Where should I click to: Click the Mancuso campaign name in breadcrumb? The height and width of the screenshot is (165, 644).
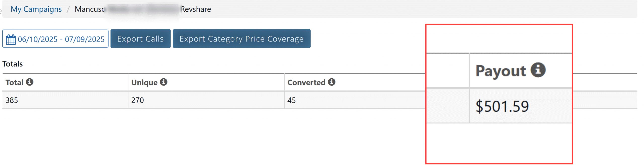[89, 9]
